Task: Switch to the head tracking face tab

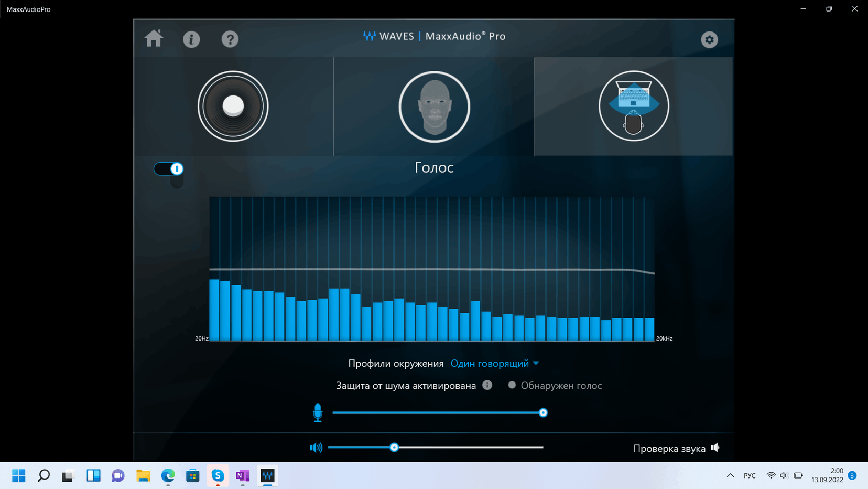Action: pos(434,107)
